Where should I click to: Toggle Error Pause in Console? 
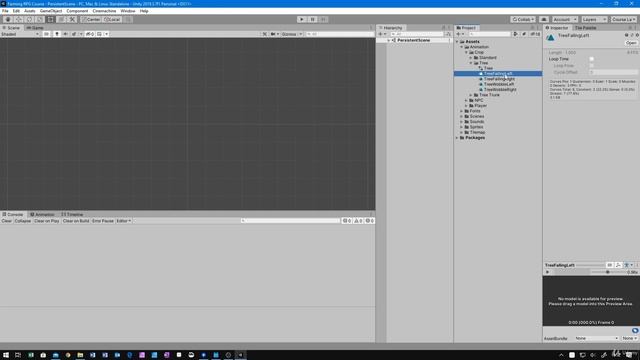coord(102,221)
